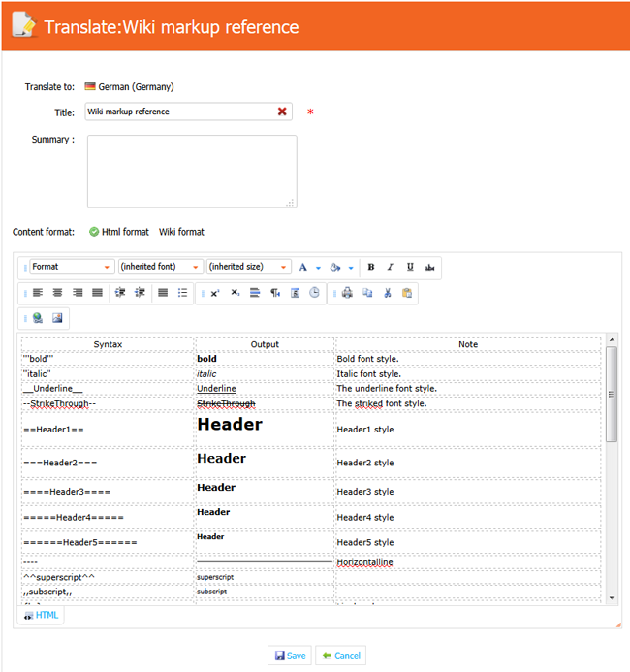Click the '^^superscript^^' syntax cell

[109, 577]
